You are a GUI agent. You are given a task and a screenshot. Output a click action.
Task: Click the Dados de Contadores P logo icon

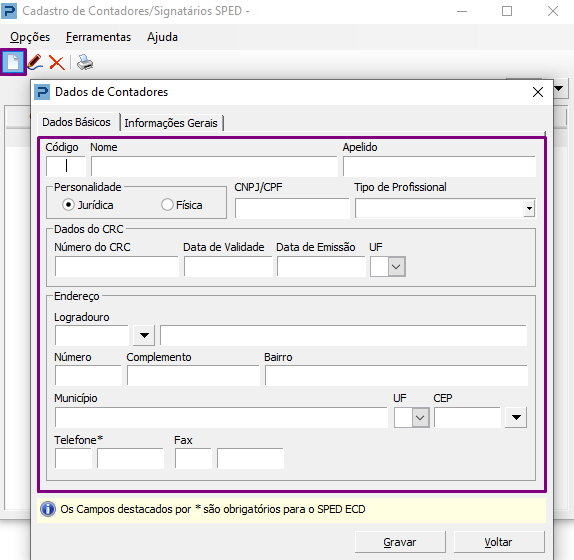pyautogui.click(x=42, y=92)
